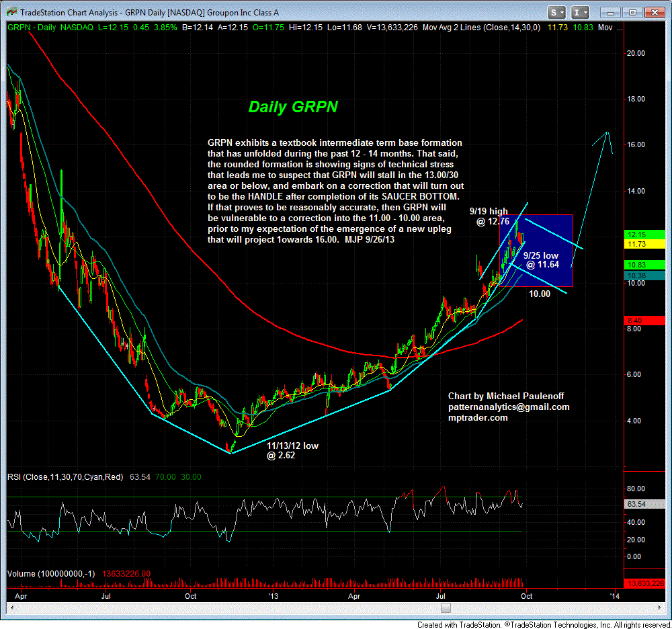This screenshot has width=672, height=629.
Task: Click the RSI oversold '30.00' value
Action: 191,477
